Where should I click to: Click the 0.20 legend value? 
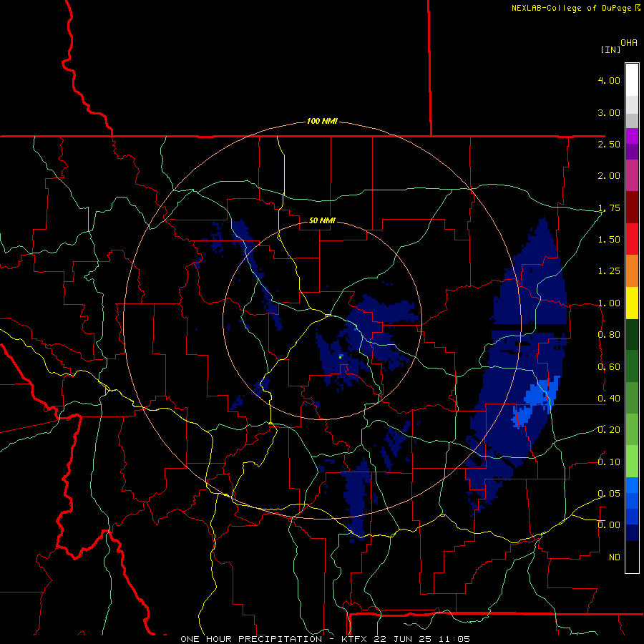(x=609, y=430)
